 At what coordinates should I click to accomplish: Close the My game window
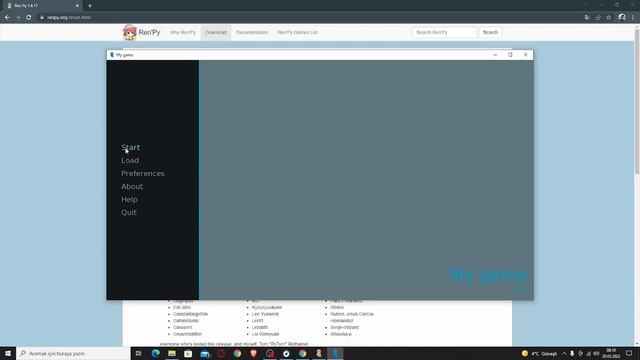(x=526, y=55)
